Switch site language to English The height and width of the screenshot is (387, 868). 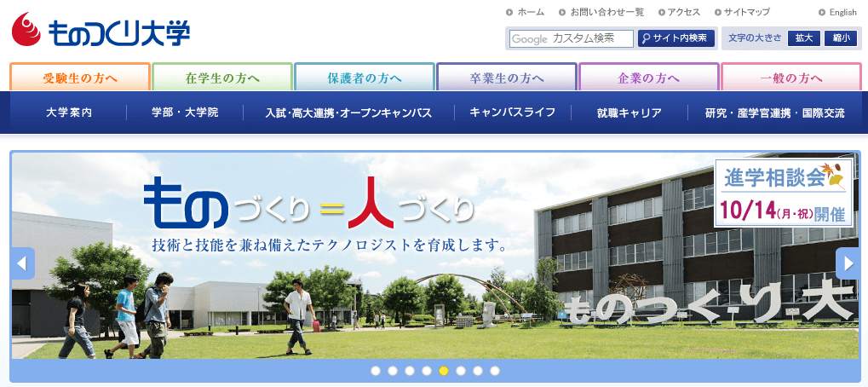point(842,12)
